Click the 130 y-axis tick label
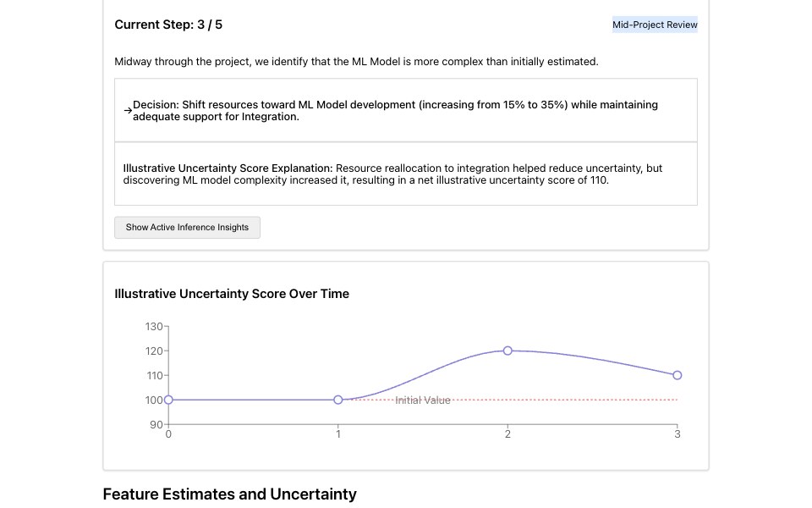This screenshot has height=508, width=812. pyautogui.click(x=154, y=327)
